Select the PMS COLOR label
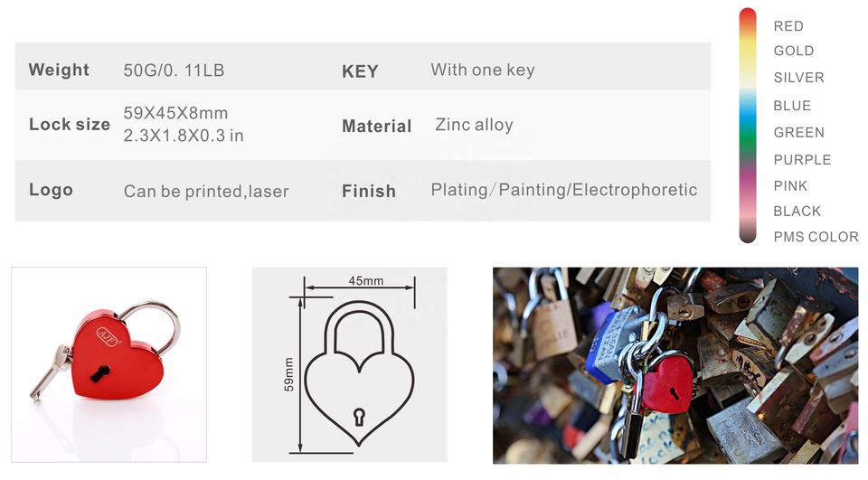Viewport: 868px width, 480px height. coord(816,237)
